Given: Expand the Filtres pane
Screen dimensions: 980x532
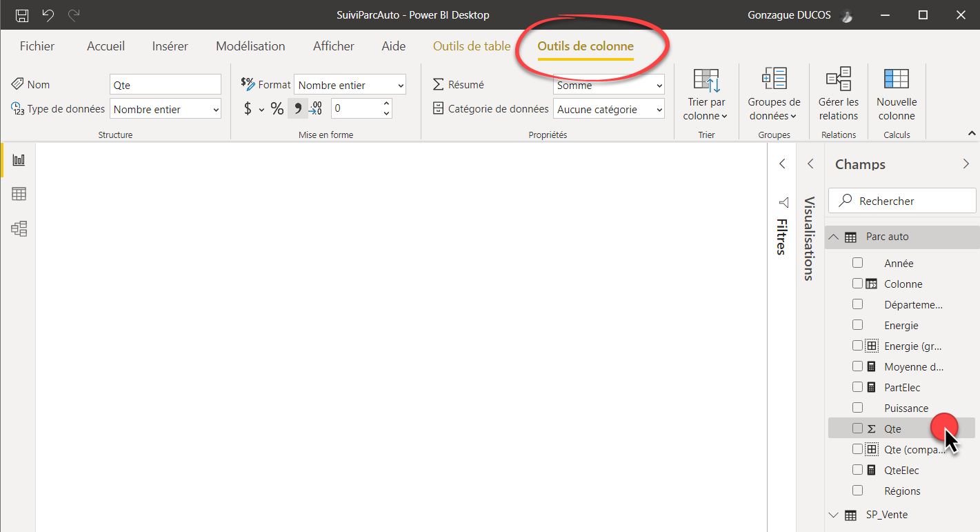Looking at the screenshot, I should pyautogui.click(x=782, y=164).
